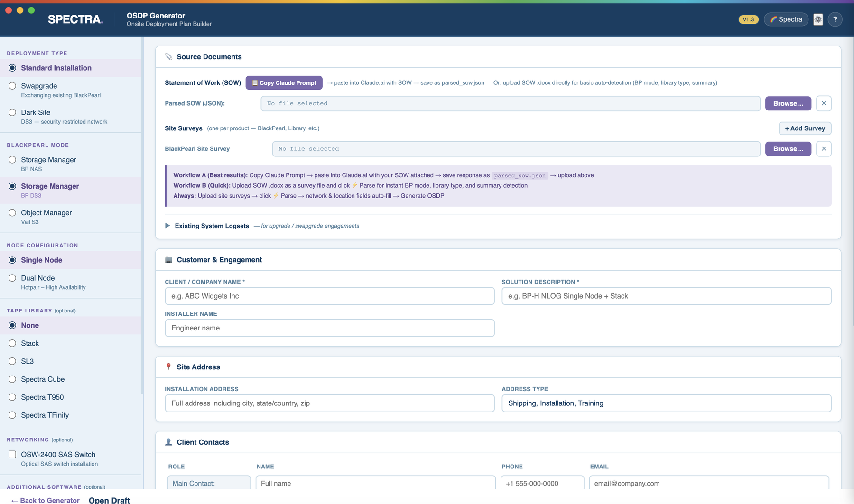Click the Source Documents paperclip icon
The image size is (854, 504).
click(168, 56)
